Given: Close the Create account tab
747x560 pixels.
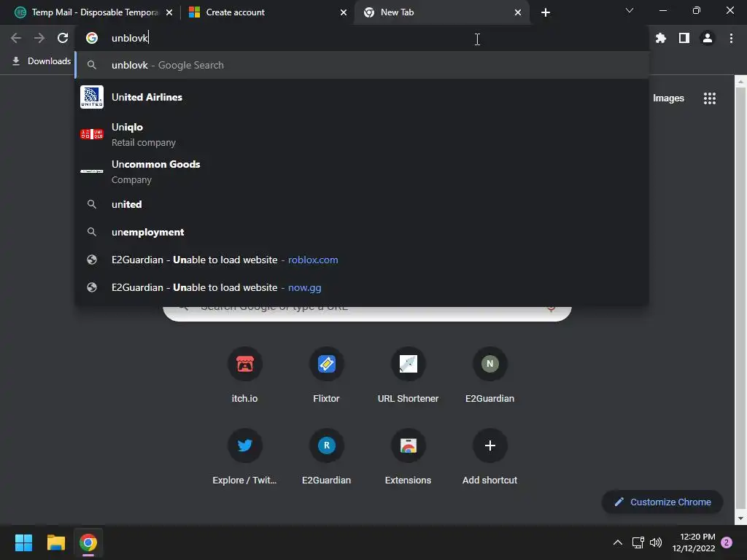Looking at the screenshot, I should click(344, 12).
